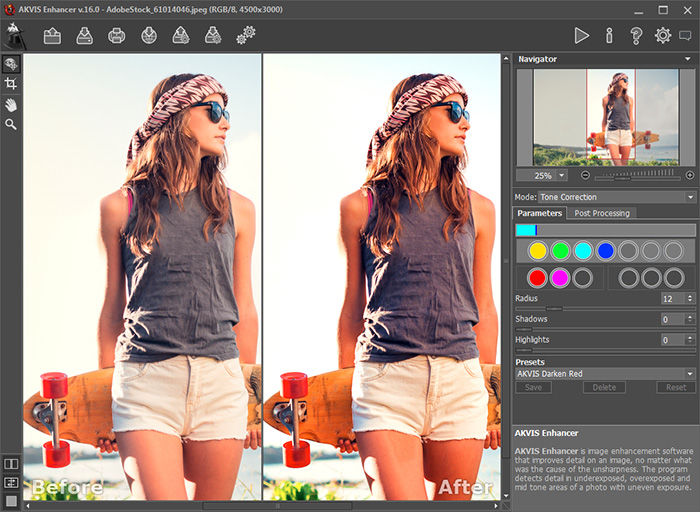The width and height of the screenshot is (700, 512).
Task: Collapse the Navigator panel arrow
Action: pyautogui.click(x=688, y=59)
